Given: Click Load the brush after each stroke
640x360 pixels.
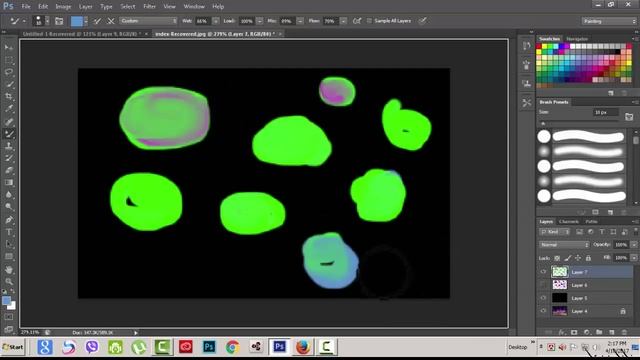Looking at the screenshot, I should click(97, 21).
